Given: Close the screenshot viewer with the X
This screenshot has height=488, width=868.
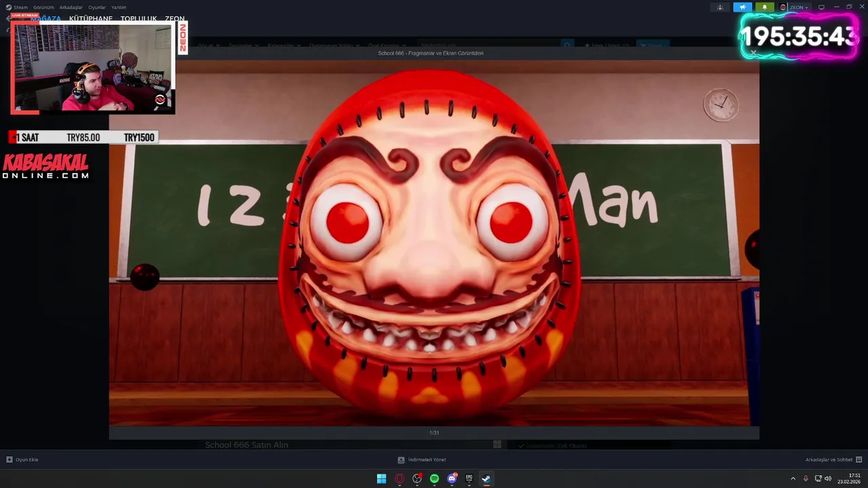Looking at the screenshot, I should (753, 52).
